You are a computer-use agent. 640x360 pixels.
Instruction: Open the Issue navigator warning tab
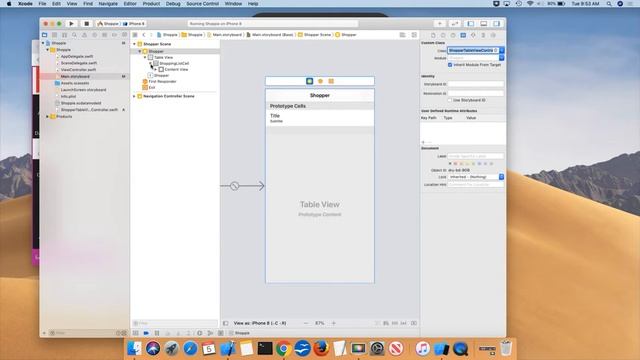point(84,35)
